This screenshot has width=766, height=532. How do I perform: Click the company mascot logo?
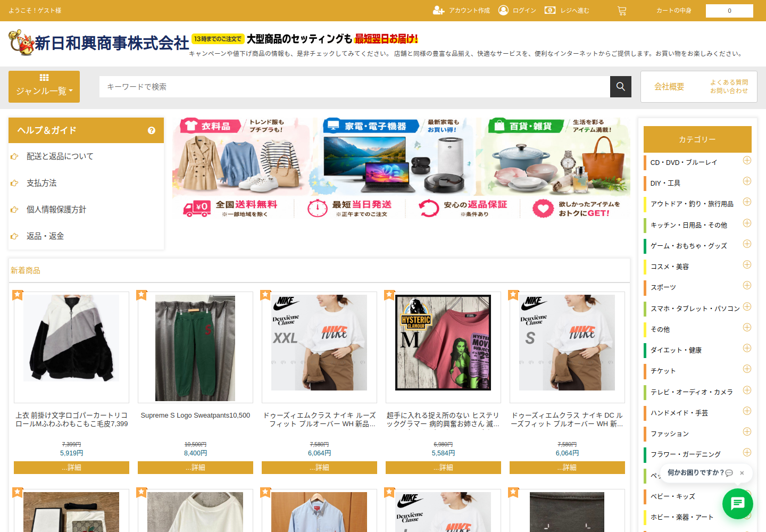pos(21,42)
